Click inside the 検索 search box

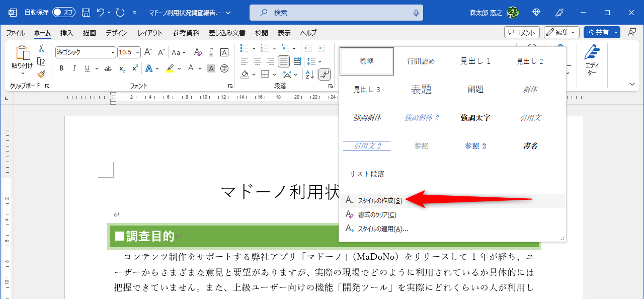click(332, 12)
